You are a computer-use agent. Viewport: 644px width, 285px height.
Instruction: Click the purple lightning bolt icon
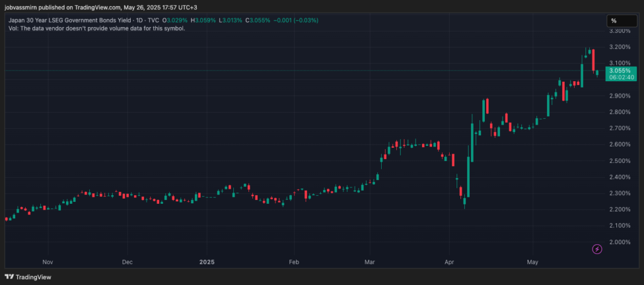coord(597,249)
